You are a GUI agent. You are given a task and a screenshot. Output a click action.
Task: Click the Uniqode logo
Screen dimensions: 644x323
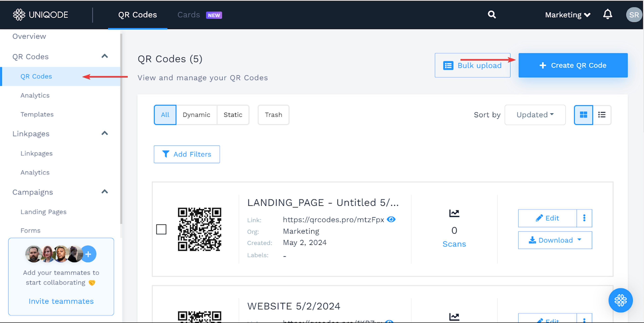(40, 15)
